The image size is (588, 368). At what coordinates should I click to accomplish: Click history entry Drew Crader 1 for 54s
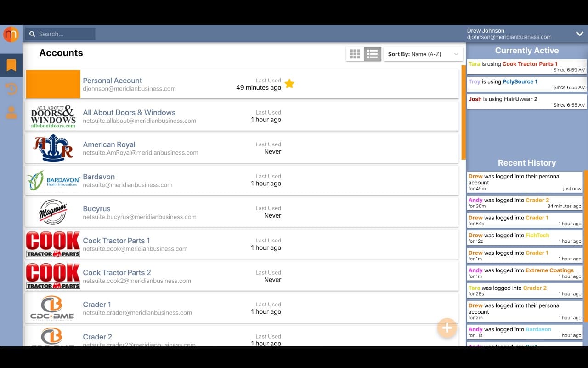[x=525, y=221]
